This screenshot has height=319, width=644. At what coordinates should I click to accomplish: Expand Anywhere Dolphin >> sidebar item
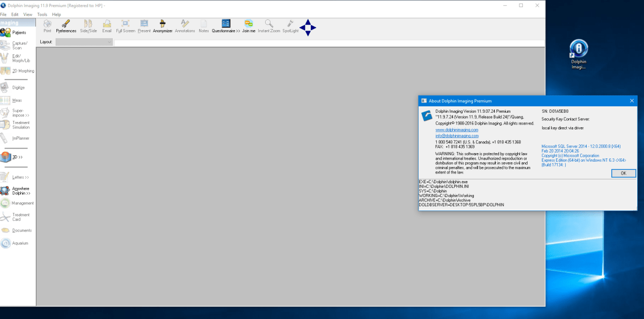click(14, 191)
